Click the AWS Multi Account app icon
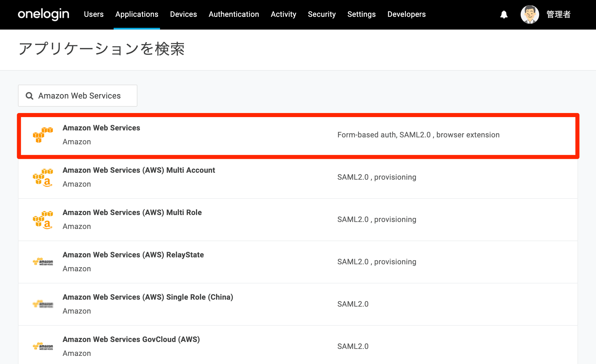 pyautogui.click(x=43, y=177)
